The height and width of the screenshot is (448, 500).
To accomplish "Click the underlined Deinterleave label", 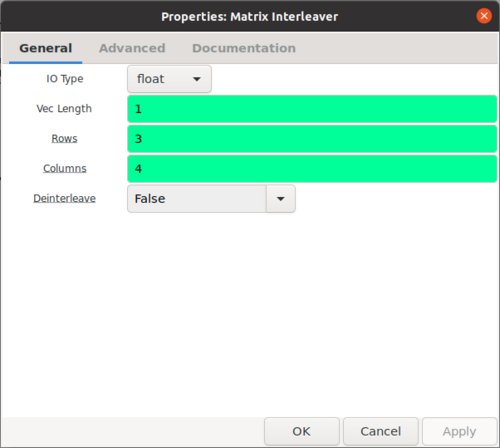I will [x=64, y=198].
